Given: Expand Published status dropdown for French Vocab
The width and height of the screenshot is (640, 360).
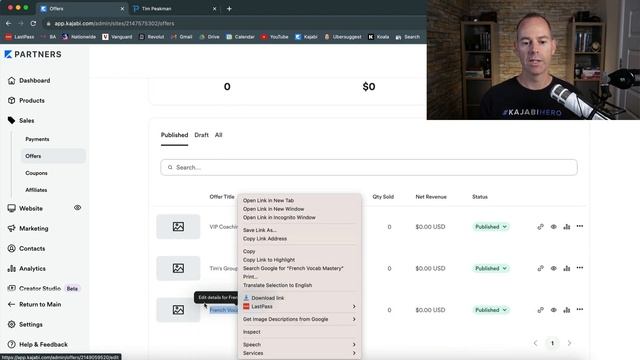Looking at the screenshot, I should pyautogui.click(x=491, y=310).
